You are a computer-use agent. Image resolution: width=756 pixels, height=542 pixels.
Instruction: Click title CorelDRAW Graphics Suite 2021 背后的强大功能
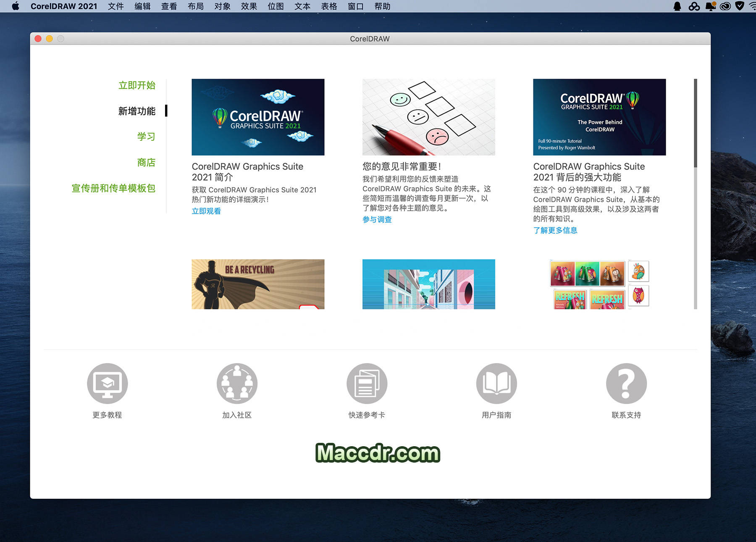click(589, 172)
